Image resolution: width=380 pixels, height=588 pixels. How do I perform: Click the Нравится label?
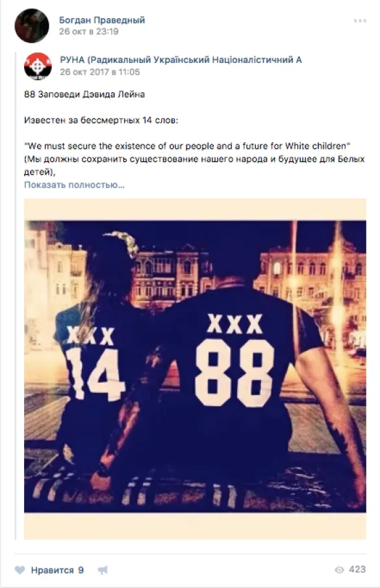point(52,570)
